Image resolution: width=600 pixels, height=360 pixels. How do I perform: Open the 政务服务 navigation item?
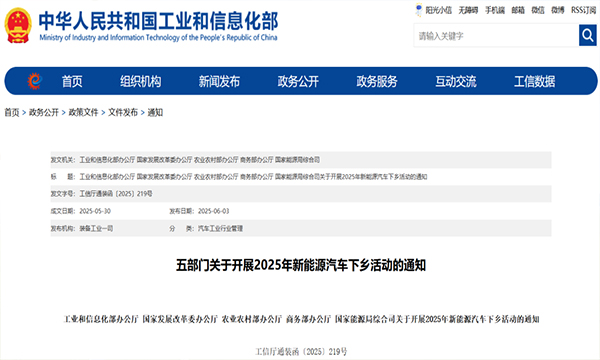[377, 81]
